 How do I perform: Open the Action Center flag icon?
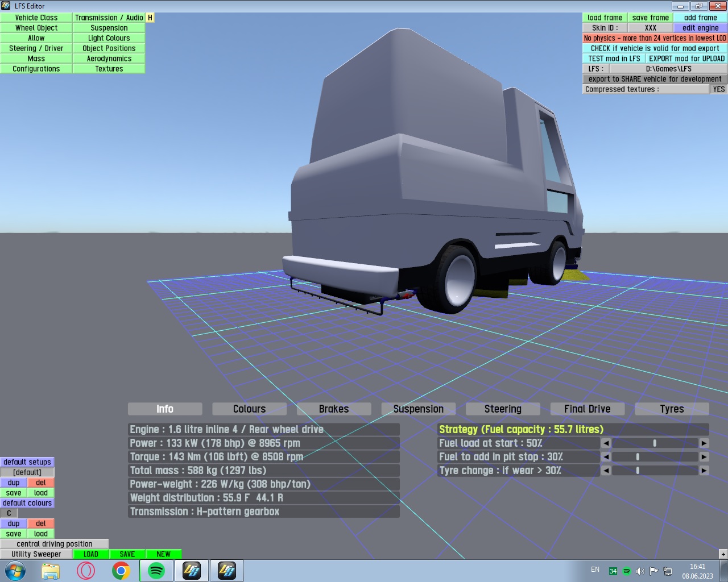(x=653, y=571)
